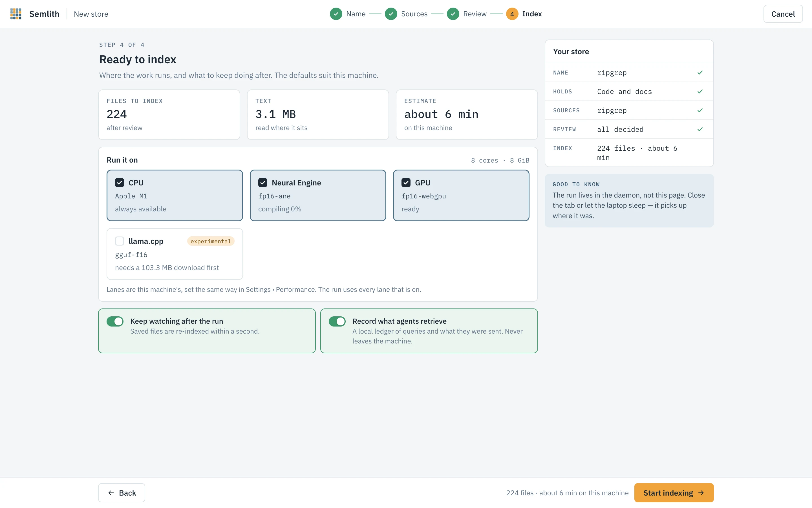
Task: Click the green check icon beside Name step
Action: [x=336, y=14]
